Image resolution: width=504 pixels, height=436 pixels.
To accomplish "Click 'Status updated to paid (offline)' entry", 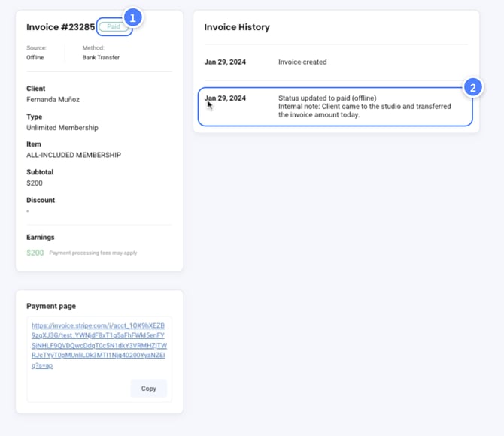I will 327,98.
